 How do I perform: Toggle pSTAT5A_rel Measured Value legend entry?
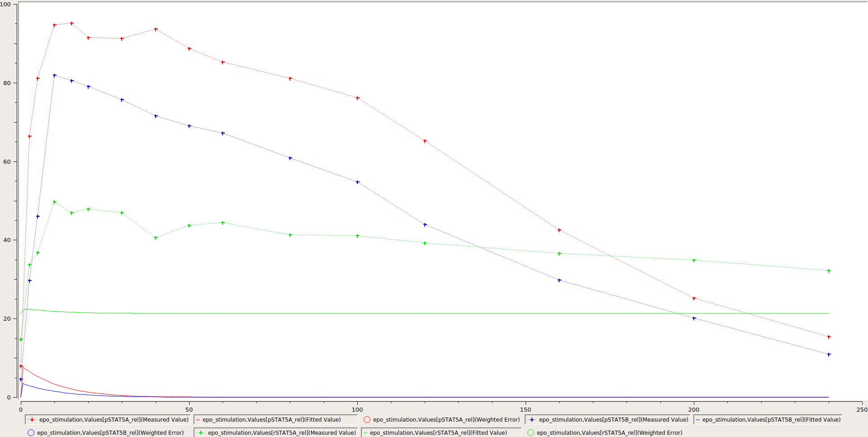(108, 420)
